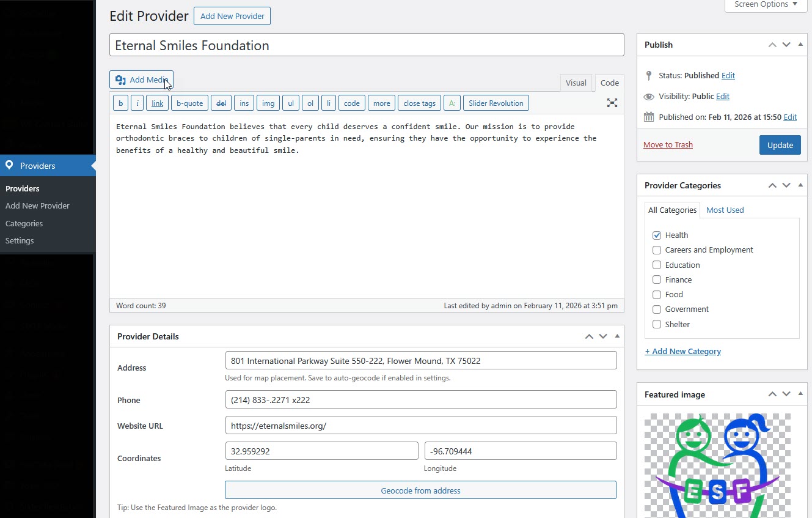Viewport: 812px width, 518px height.
Task: Enable the Shelter category
Action: (x=656, y=324)
